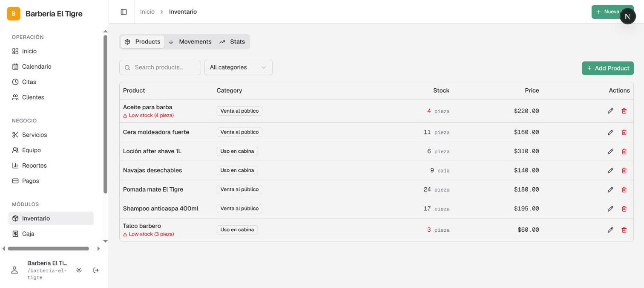The image size is (644, 288).
Task: Click the sidebar vertical scrollbar
Action: point(106,114)
